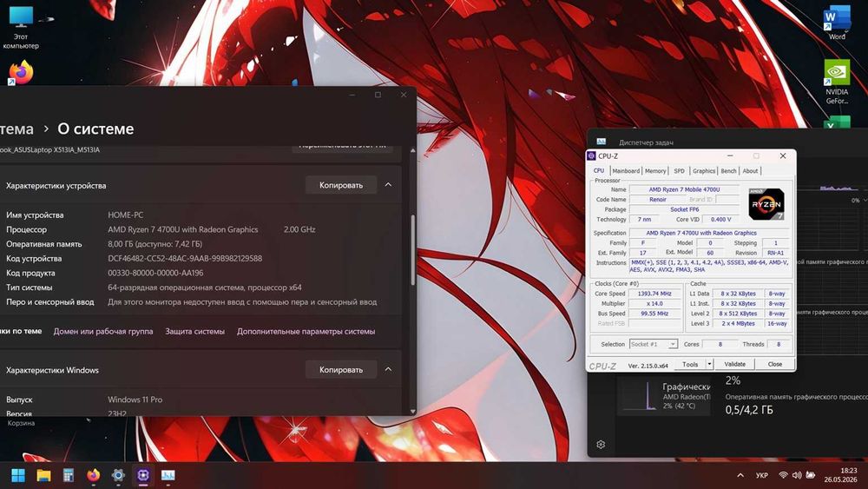
Task: Open the Settings gear icon on taskbar
Action: pyautogui.click(x=118, y=475)
